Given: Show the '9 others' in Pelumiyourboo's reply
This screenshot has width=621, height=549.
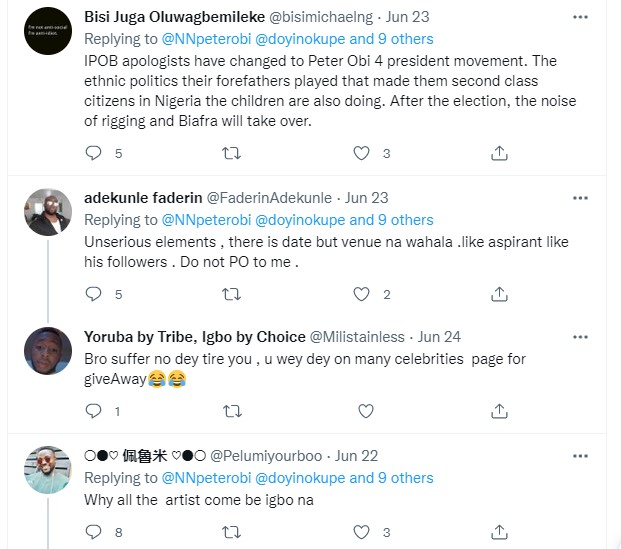Looking at the screenshot, I should (398, 478).
